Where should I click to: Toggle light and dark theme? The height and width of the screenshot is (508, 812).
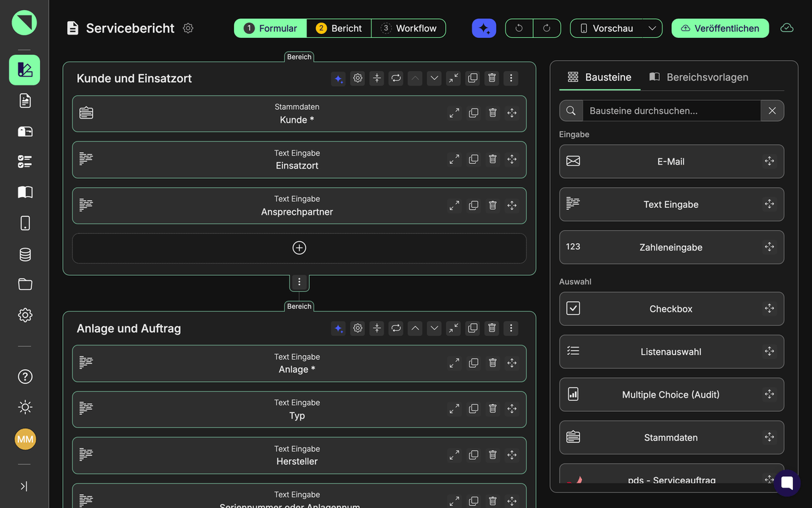click(25, 407)
